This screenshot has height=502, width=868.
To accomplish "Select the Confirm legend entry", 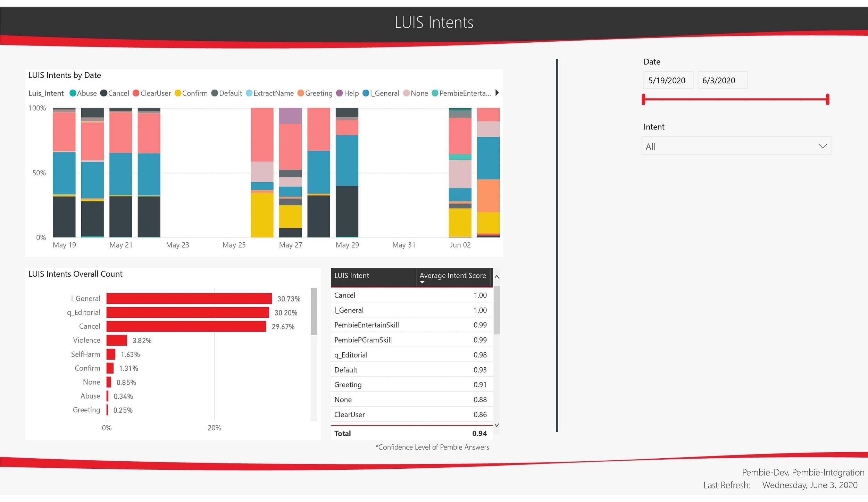I will pos(191,93).
